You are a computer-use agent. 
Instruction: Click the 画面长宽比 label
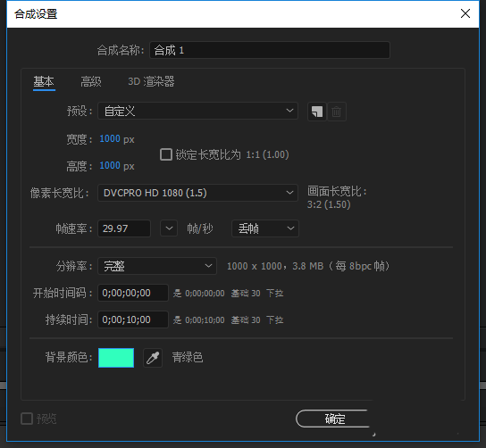point(337,191)
